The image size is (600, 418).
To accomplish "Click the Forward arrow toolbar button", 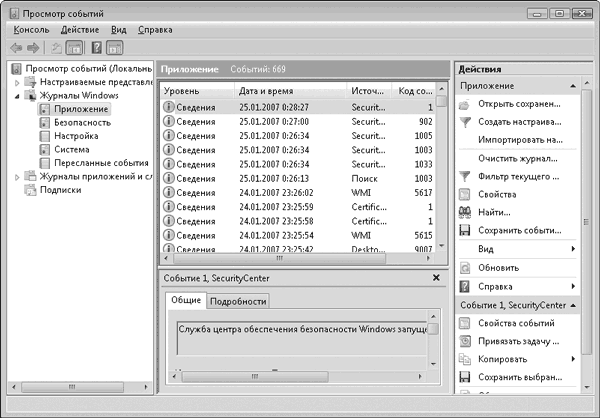I will [x=34, y=47].
